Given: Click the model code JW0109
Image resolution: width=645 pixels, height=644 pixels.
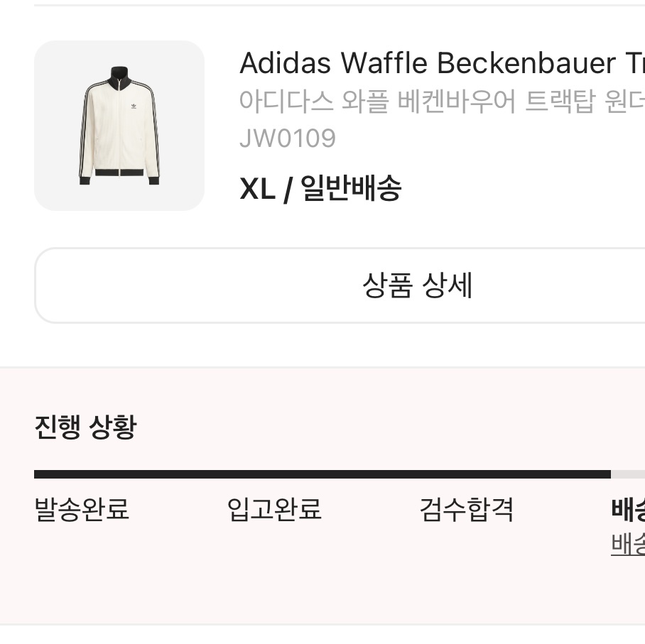Looking at the screenshot, I should (x=287, y=138).
